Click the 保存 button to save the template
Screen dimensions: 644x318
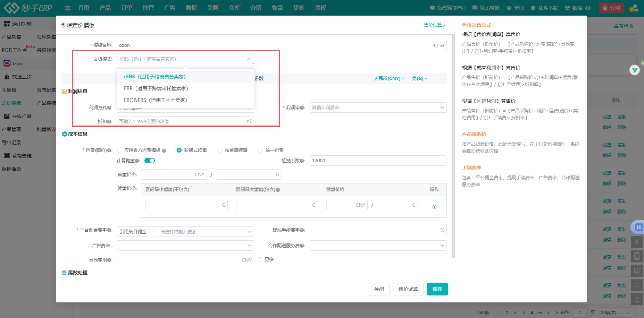coord(437,289)
